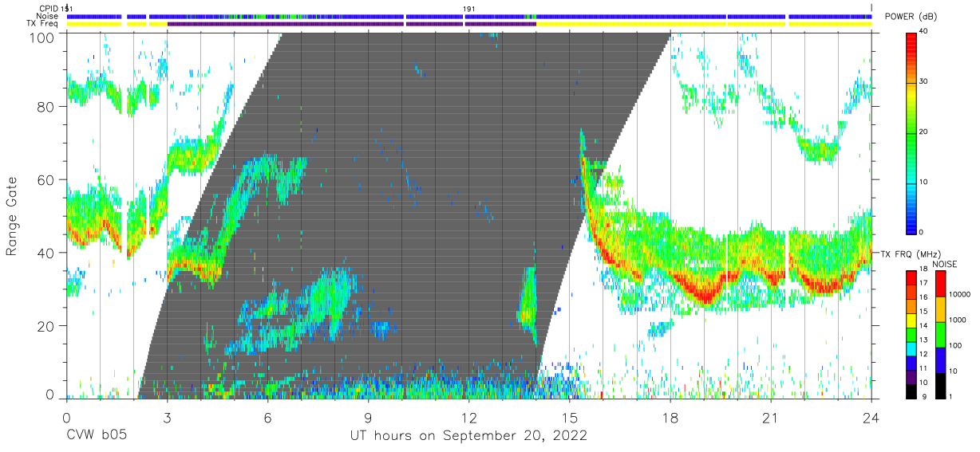The height and width of the screenshot is (452, 980).
Task: Click the Noise row label at top left
Action: 48,16
